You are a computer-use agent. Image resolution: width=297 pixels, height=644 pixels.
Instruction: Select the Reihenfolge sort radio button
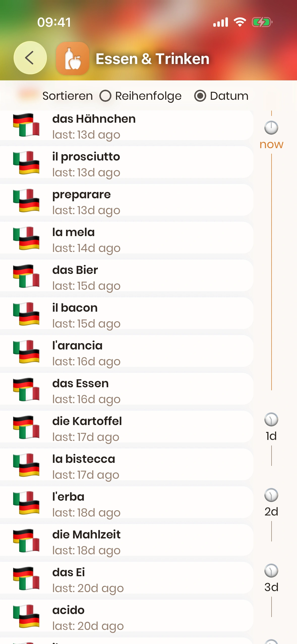[105, 96]
